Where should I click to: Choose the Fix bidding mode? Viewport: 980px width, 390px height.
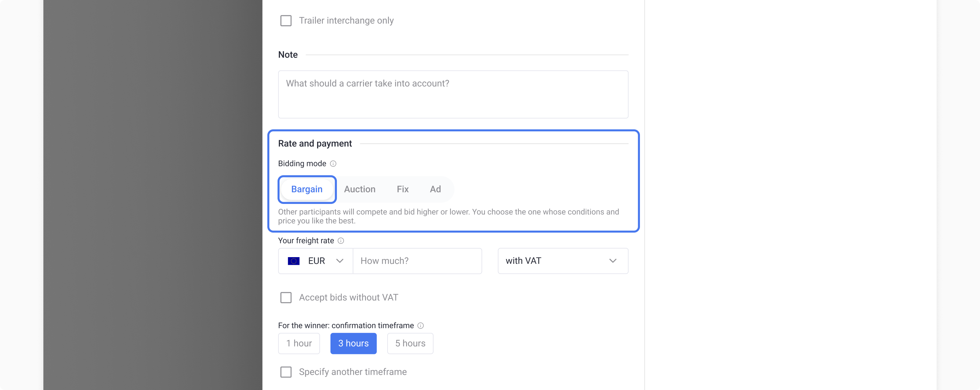(403, 189)
